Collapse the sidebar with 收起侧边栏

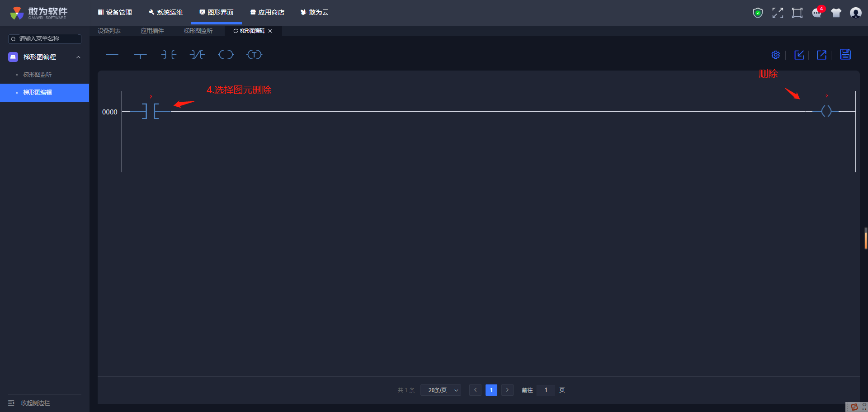click(x=29, y=403)
